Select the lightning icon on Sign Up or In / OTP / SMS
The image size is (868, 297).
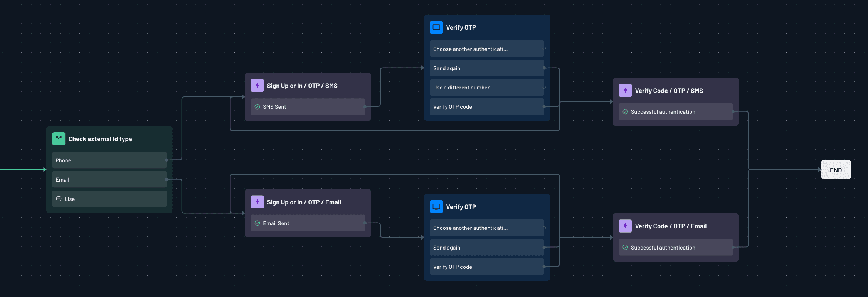click(x=257, y=85)
